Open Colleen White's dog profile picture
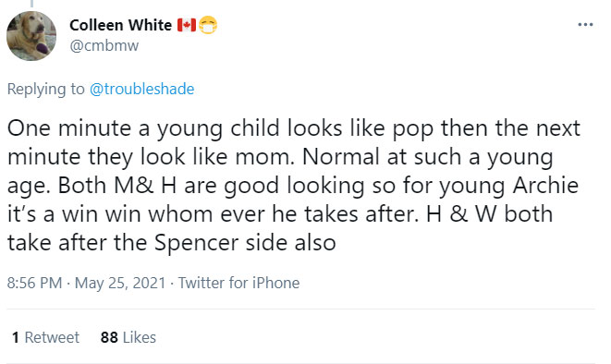The image size is (611, 364). pyautogui.click(x=31, y=36)
